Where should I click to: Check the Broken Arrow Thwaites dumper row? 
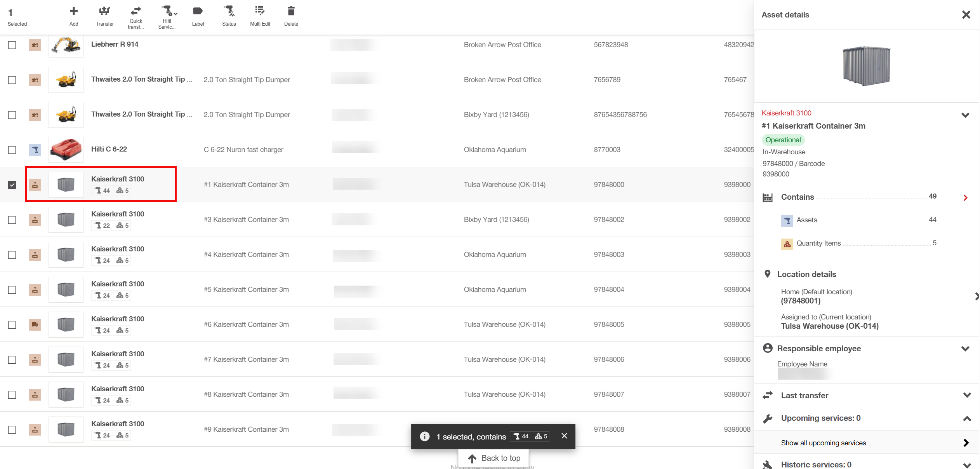click(12, 80)
